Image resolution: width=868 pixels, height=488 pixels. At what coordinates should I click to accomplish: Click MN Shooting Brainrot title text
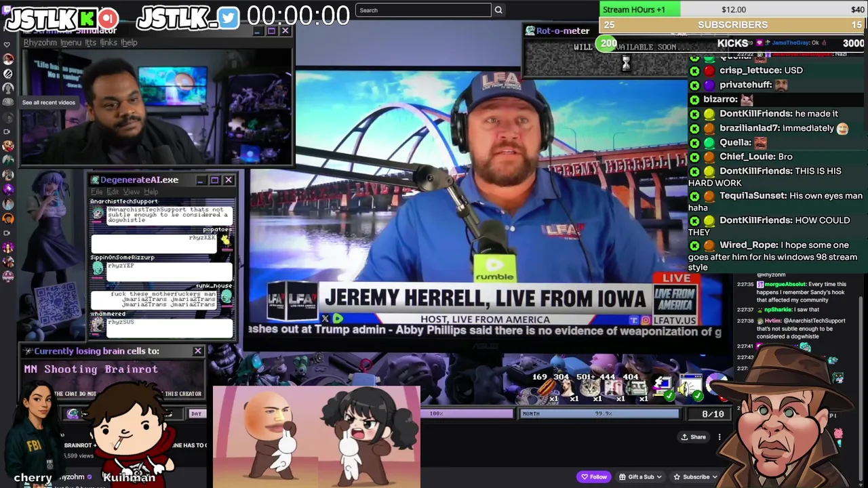tap(91, 369)
